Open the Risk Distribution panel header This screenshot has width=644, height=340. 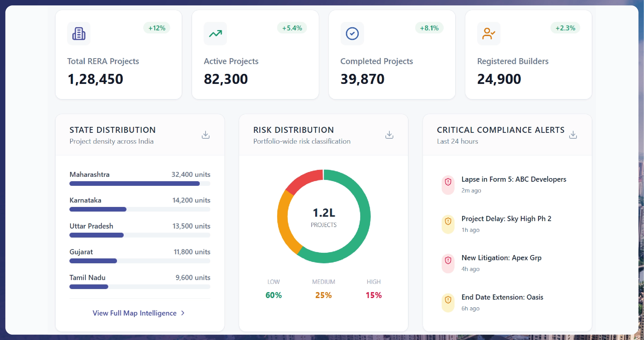point(293,130)
